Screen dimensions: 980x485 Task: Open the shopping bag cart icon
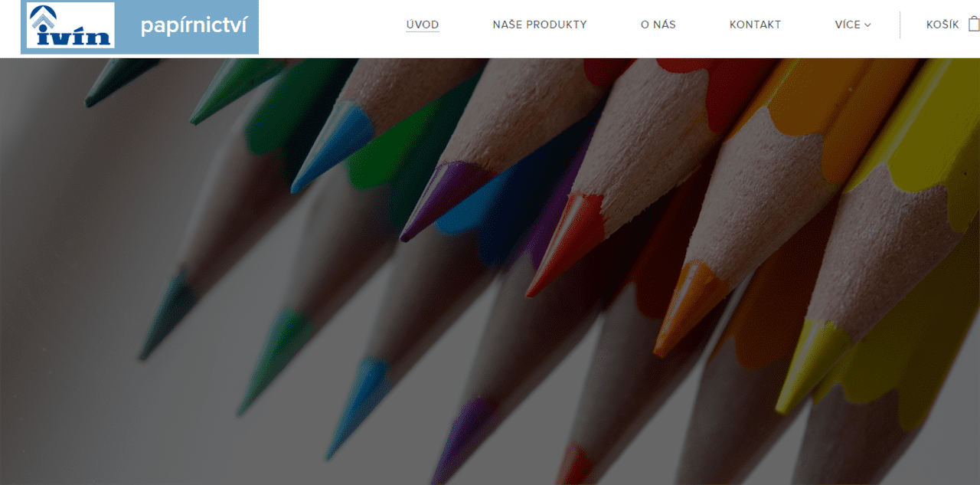973,24
